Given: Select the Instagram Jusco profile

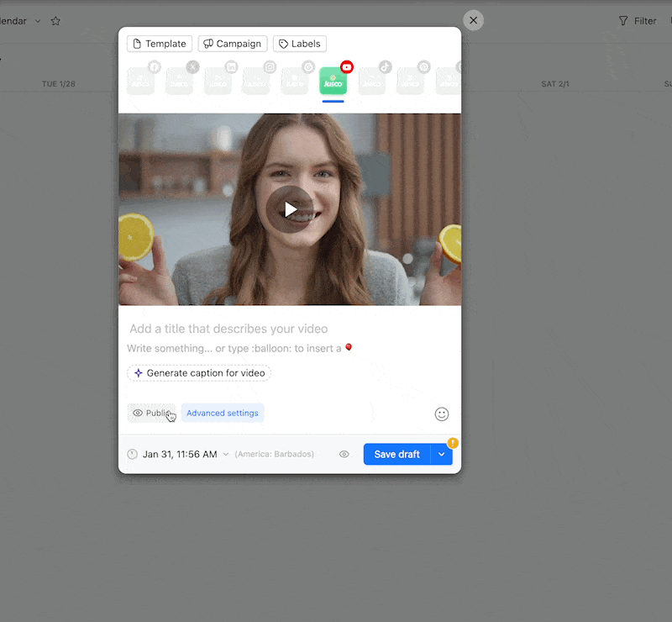Looking at the screenshot, I should click(257, 82).
